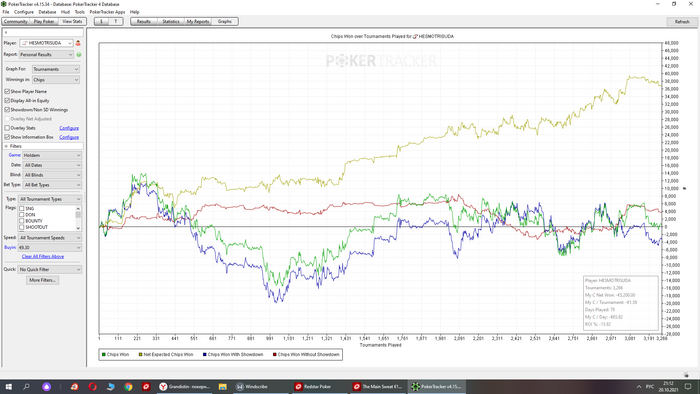Click the More Filters button

42,280
